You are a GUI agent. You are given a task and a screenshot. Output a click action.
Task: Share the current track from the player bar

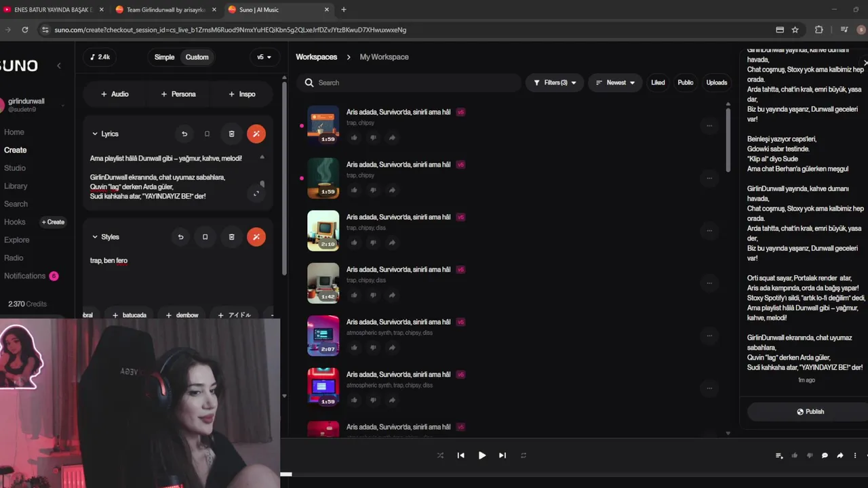[840, 455]
